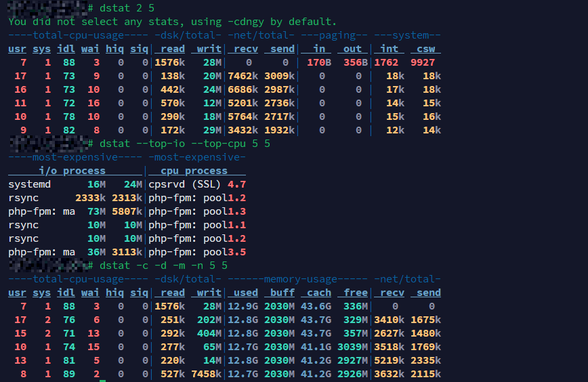Click the free memory value '336M'

tap(356, 306)
